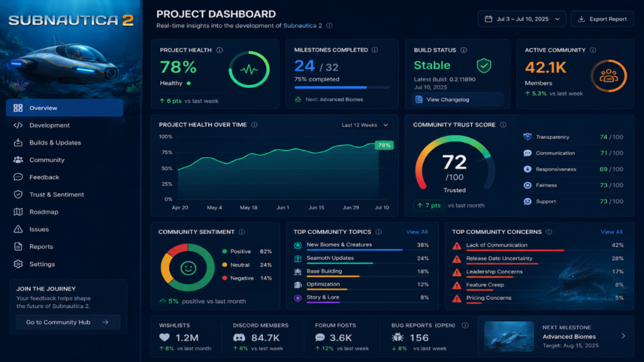Image resolution: width=644 pixels, height=362 pixels.
Task: Click the orange Active Community members icon
Action: click(x=609, y=76)
